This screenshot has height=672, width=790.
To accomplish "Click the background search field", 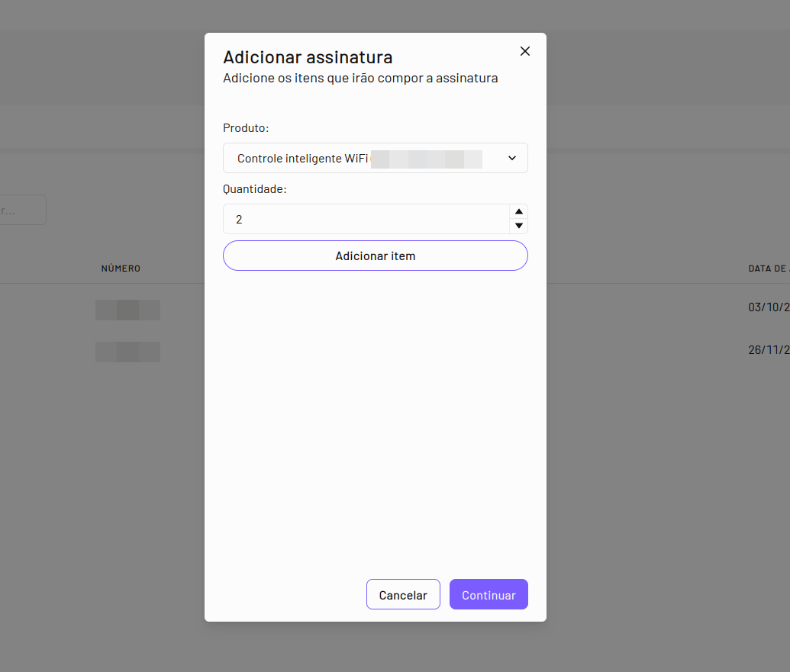I will 23,210.
